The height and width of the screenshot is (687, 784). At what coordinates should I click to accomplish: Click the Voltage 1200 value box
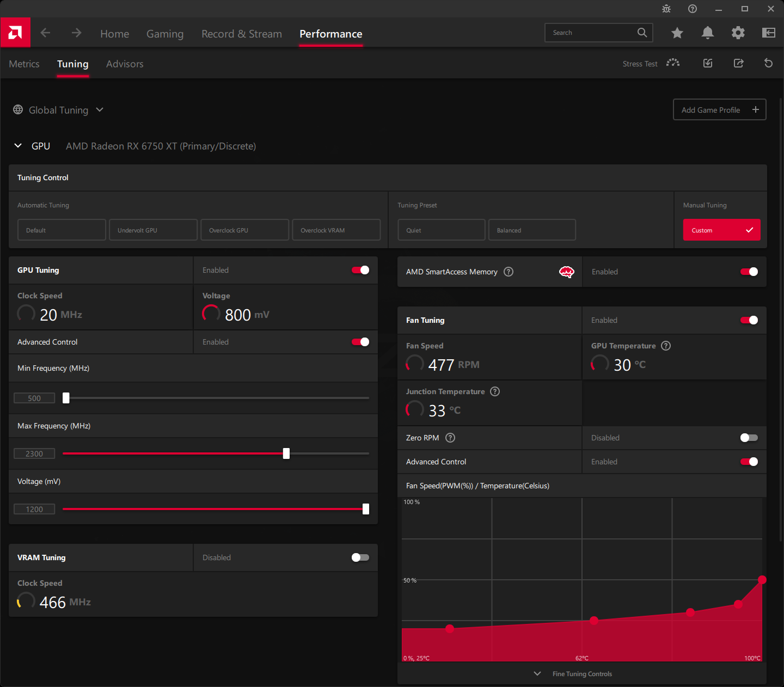(x=34, y=509)
